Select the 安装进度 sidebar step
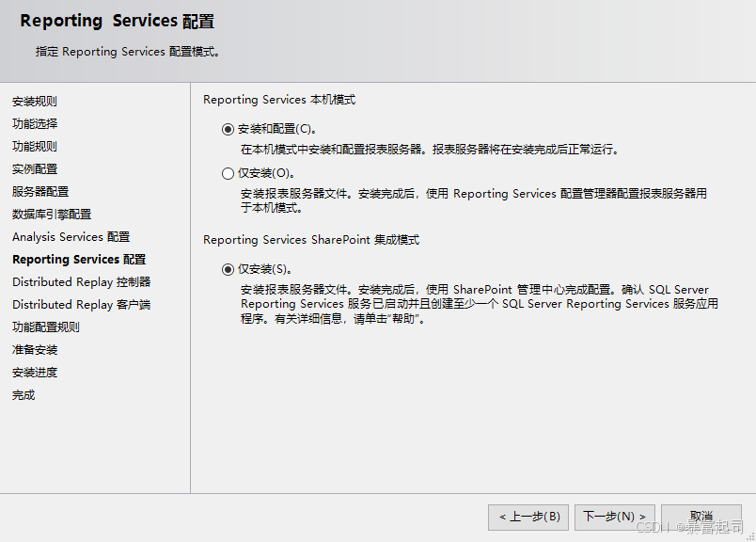756x542 pixels. coord(35,373)
